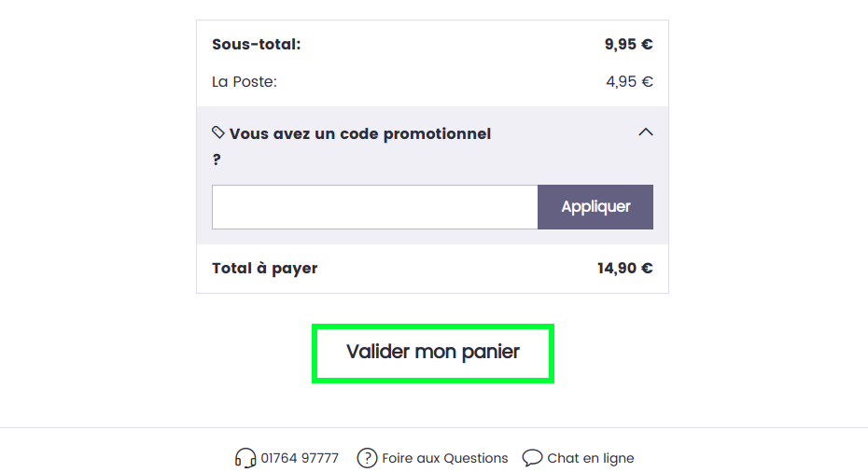This screenshot has height=472, width=868.
Task: Focus the promotional code text field
Action: 375,207
